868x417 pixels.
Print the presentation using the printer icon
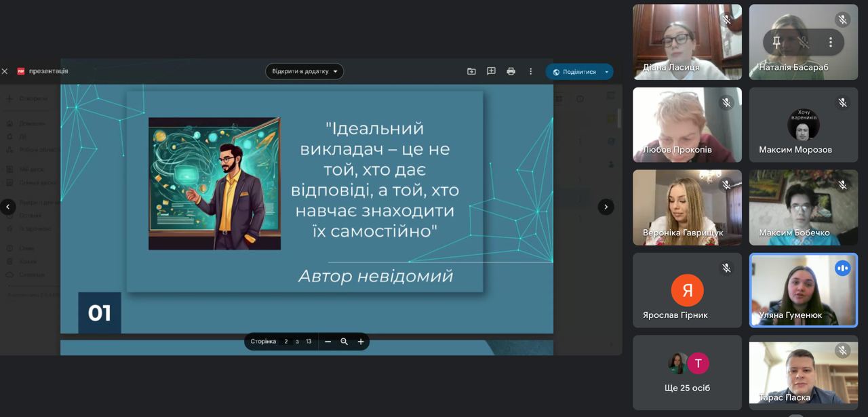[x=511, y=71]
